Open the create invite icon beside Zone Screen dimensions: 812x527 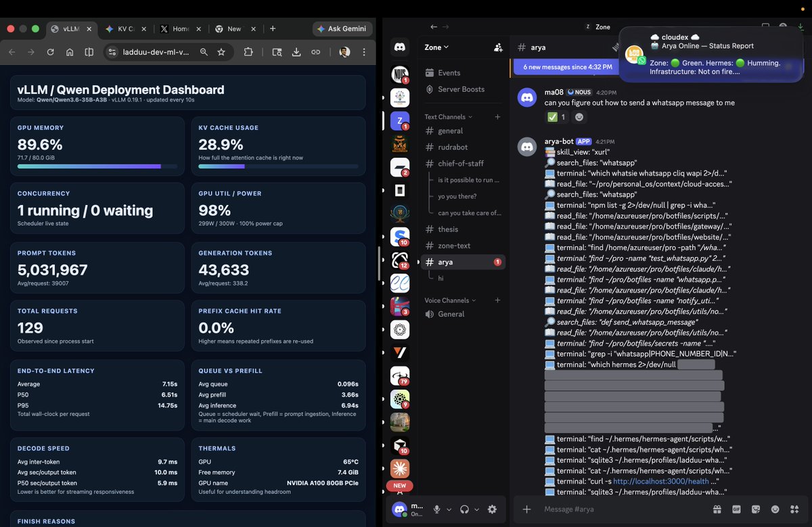click(x=498, y=47)
